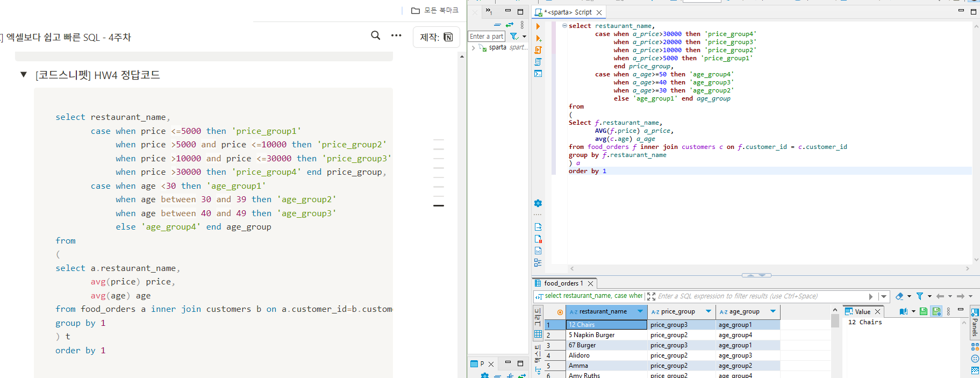
Task: Show hidden navigator tabs chevron
Action: click(x=489, y=11)
